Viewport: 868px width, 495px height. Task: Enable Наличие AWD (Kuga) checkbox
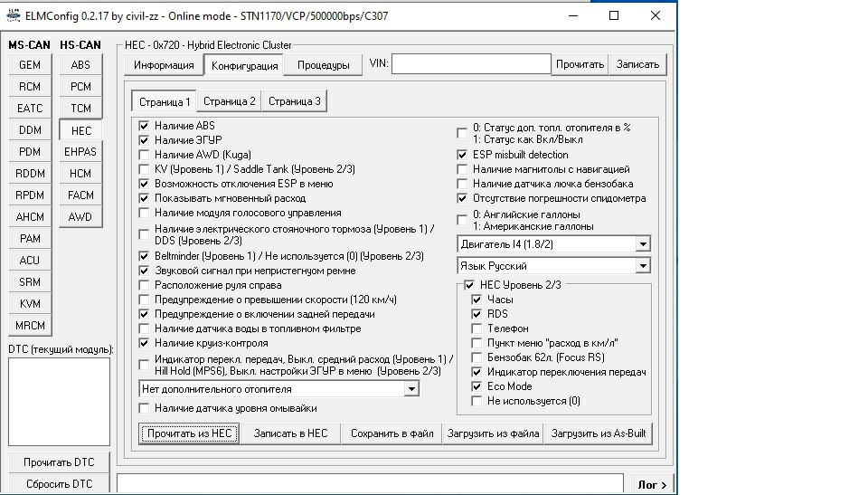144,155
